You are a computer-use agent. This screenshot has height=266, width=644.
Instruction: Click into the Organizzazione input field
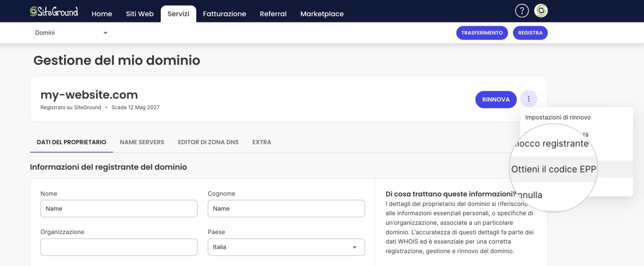[119, 247]
